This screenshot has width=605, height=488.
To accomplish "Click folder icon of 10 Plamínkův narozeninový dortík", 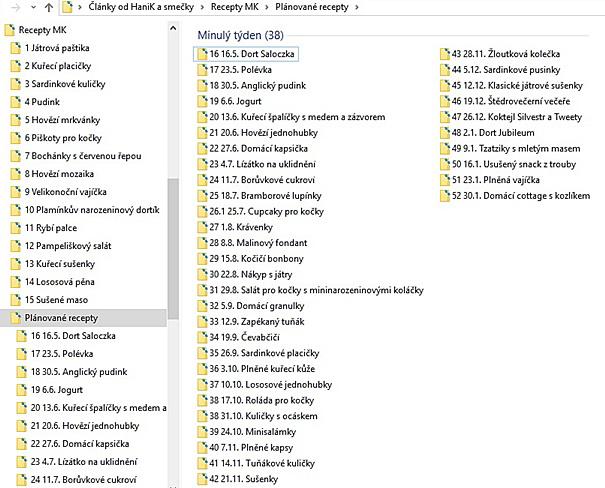I will click(14, 209).
